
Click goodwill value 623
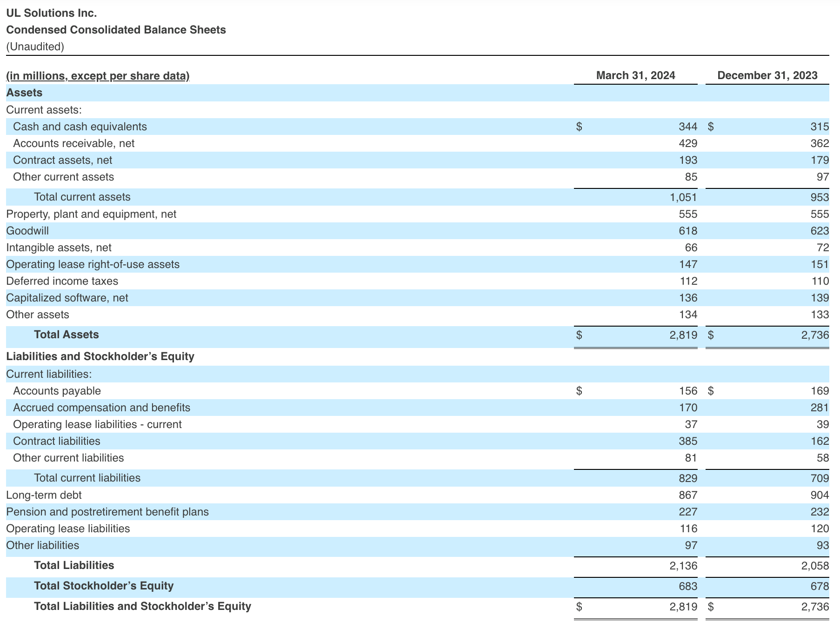point(820,231)
